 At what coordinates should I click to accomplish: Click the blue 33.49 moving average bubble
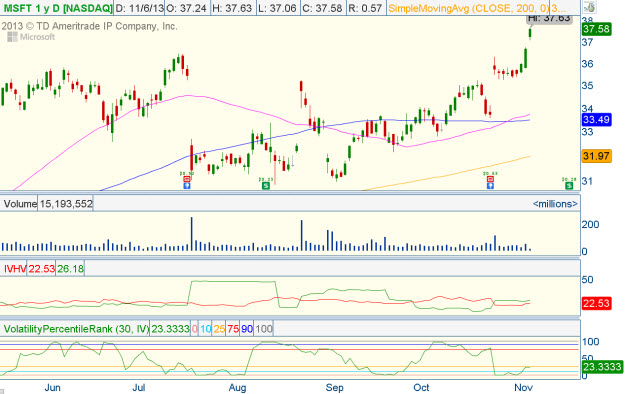[x=596, y=119]
